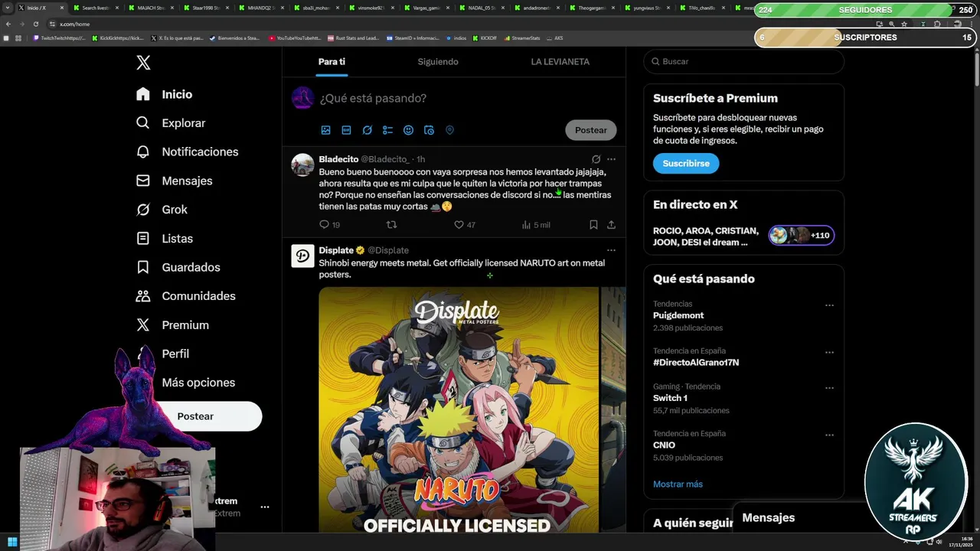The width and height of the screenshot is (980, 551).
Task: Click reply icon on Bladecito post
Action: coord(324,224)
